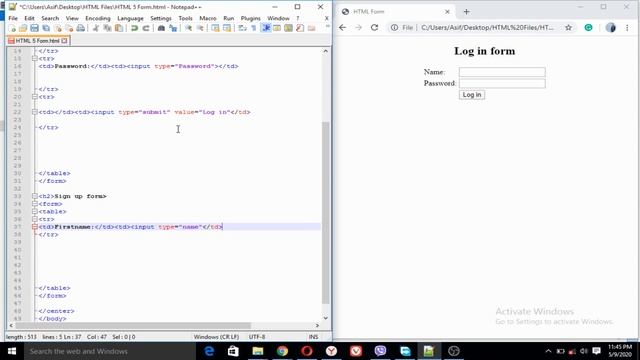Open the Plugins menu

(251, 18)
